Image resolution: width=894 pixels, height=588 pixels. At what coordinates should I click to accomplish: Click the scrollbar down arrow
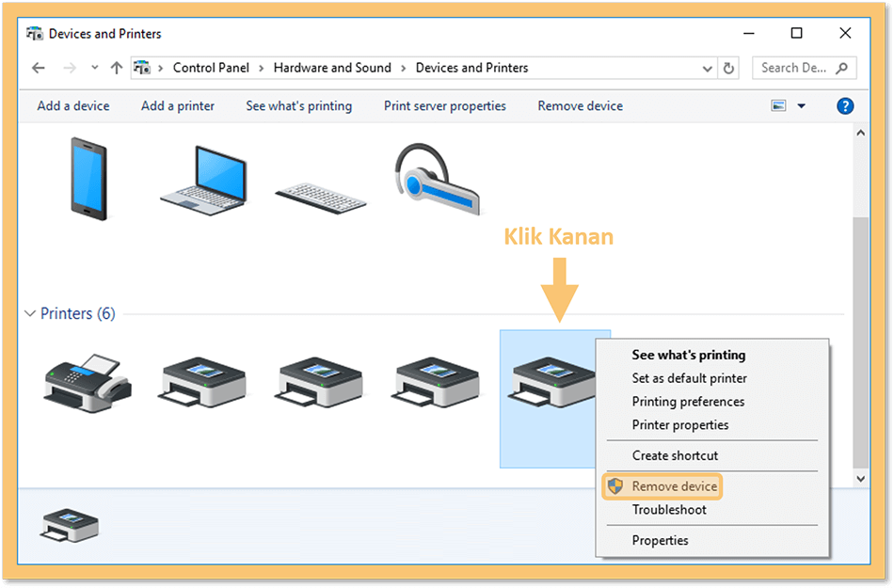tap(861, 479)
